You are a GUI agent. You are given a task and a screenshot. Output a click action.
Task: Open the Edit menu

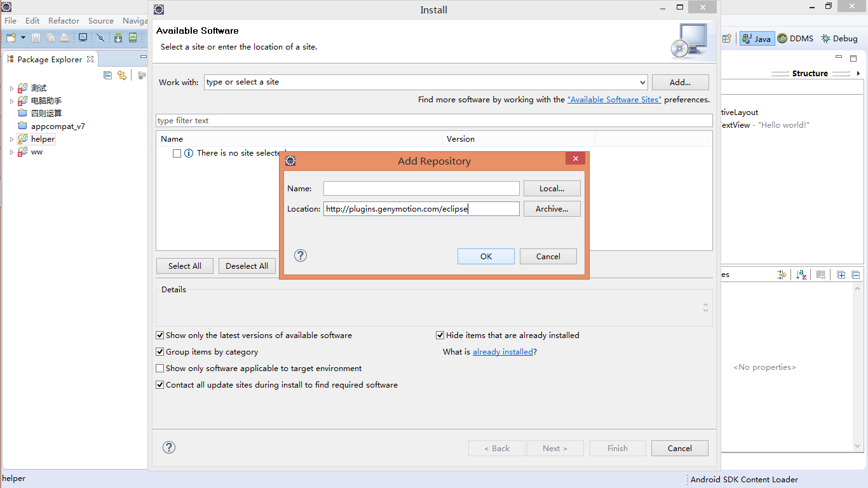coord(32,21)
